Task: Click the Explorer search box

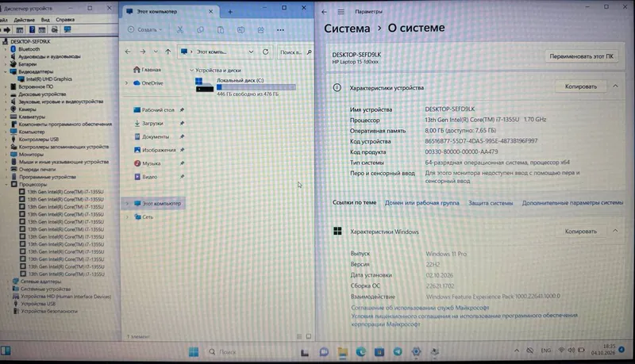Action: coord(295,52)
